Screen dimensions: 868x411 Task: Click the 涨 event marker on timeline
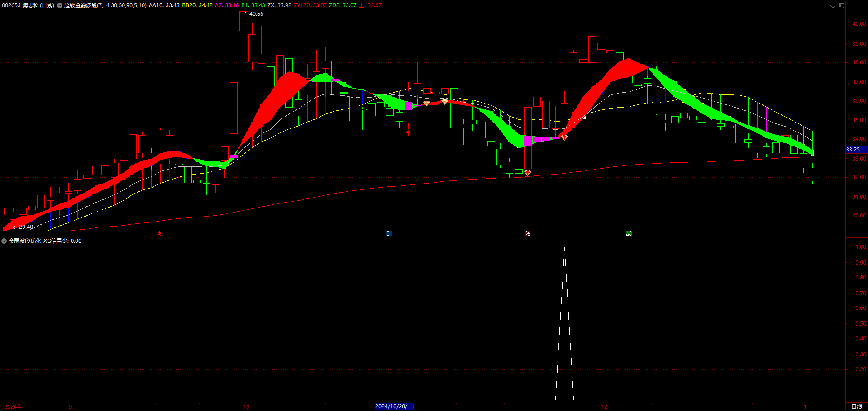[x=527, y=233]
